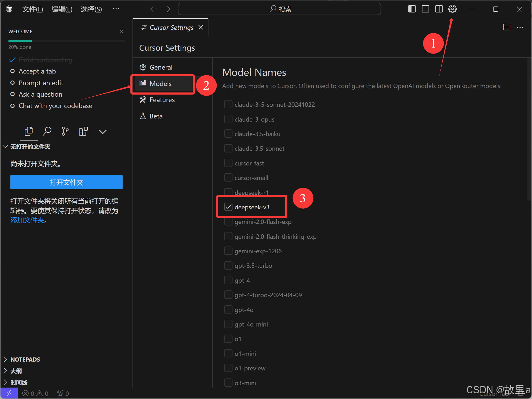Toggle primary sidebar layout icon
Image resolution: width=532 pixels, height=399 pixels.
coord(412,9)
